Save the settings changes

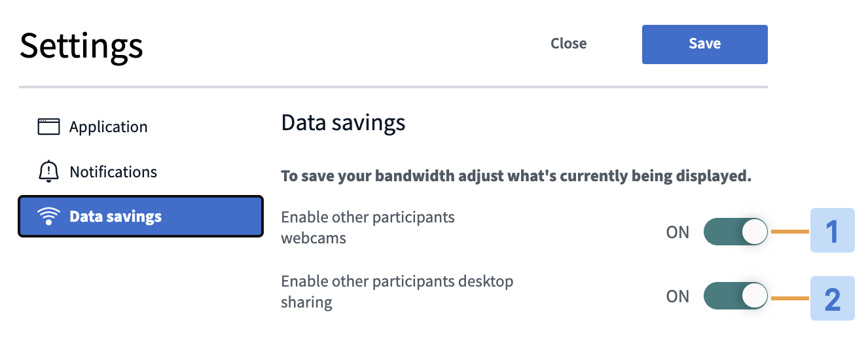coord(704,44)
